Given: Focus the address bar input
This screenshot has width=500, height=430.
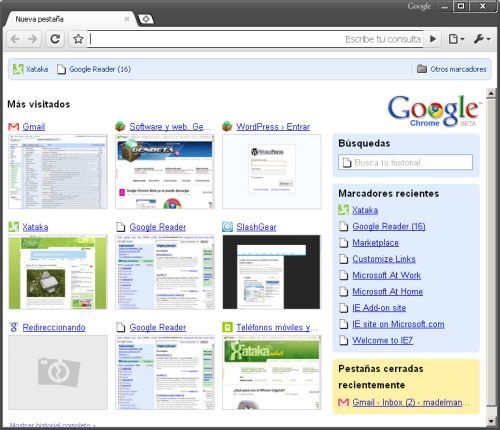Looking at the screenshot, I should (x=255, y=39).
